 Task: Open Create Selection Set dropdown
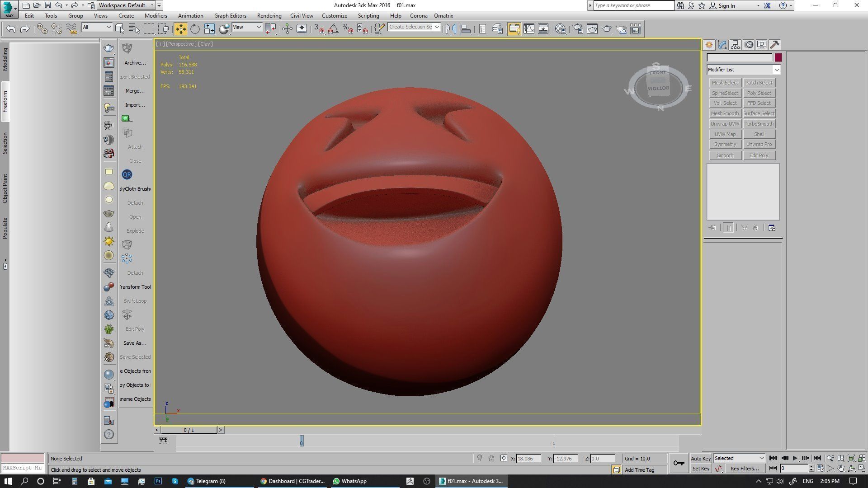[x=414, y=27]
